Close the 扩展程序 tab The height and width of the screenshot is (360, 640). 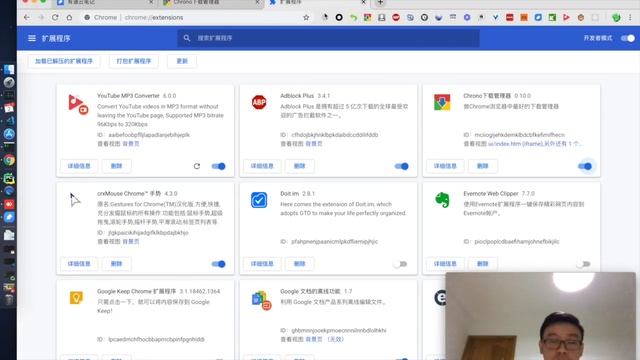click(x=363, y=2)
